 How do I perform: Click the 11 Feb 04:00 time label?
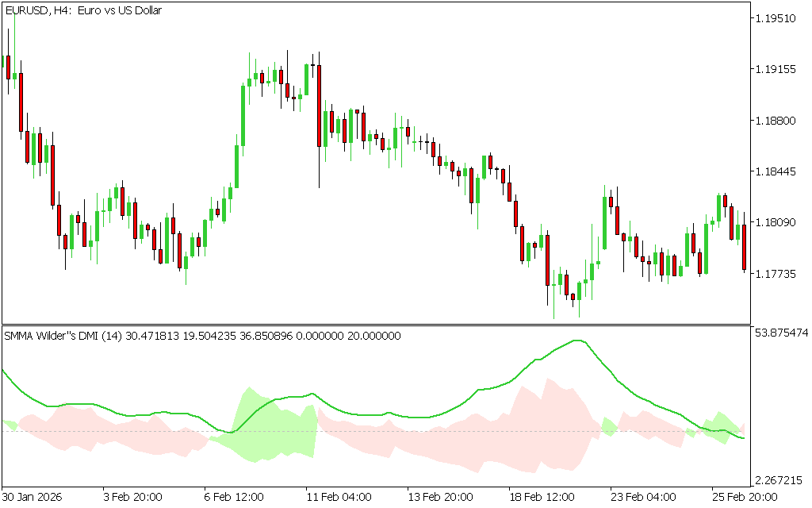[336, 498]
